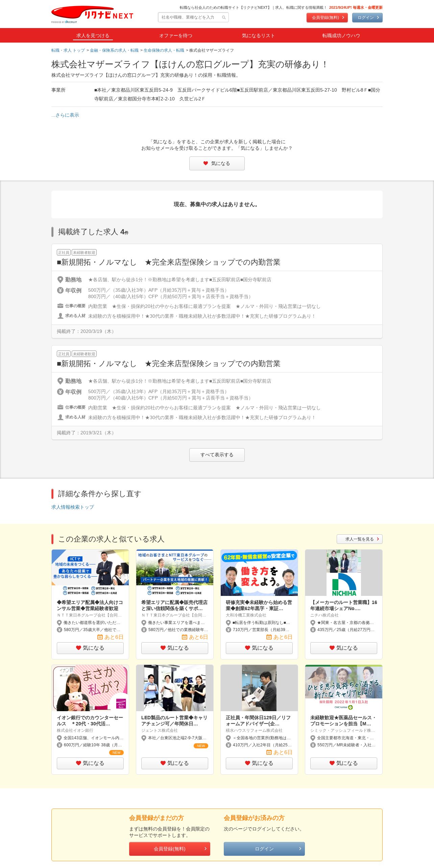Open the 求人を見つける tab
The image size is (434, 868).
click(93, 35)
